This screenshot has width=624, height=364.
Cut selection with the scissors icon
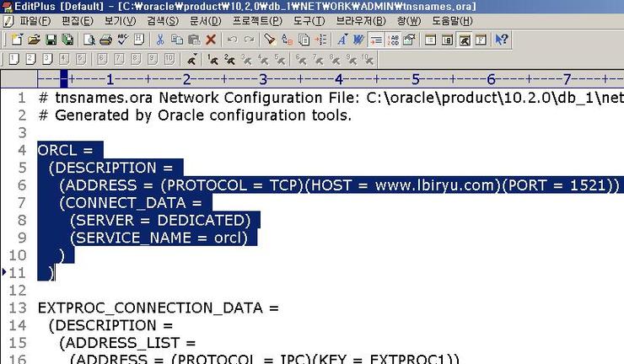pos(160,40)
